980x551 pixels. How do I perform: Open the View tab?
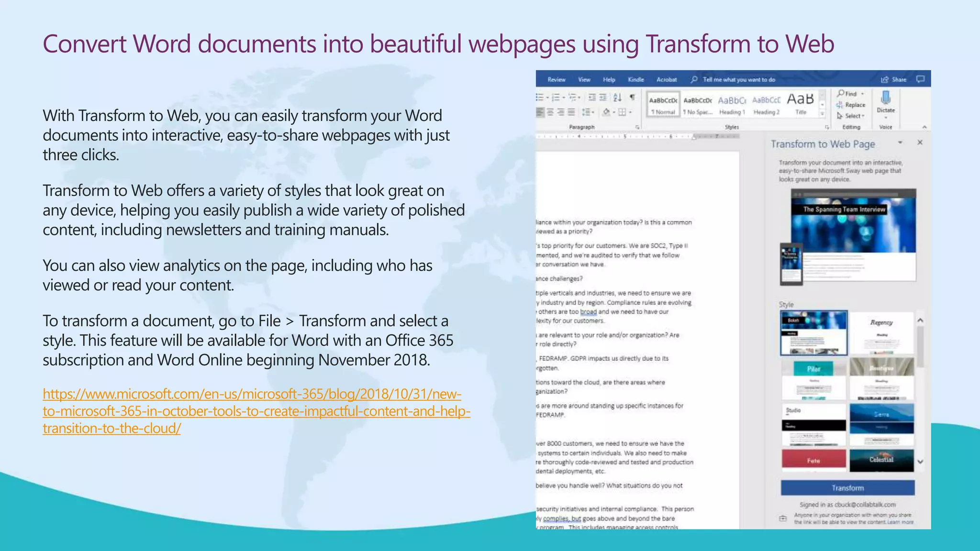pyautogui.click(x=584, y=80)
